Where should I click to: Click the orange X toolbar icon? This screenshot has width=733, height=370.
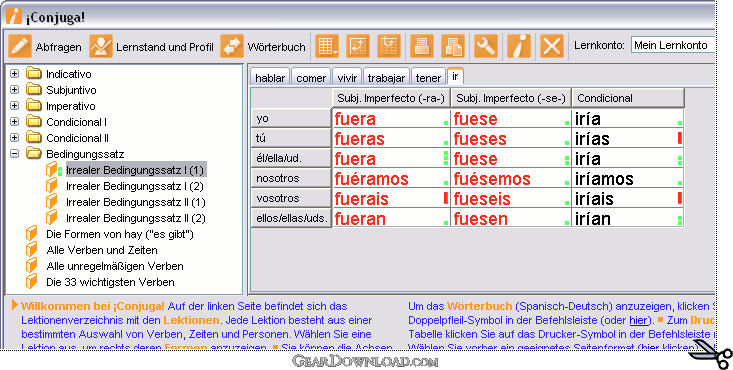pyautogui.click(x=552, y=46)
